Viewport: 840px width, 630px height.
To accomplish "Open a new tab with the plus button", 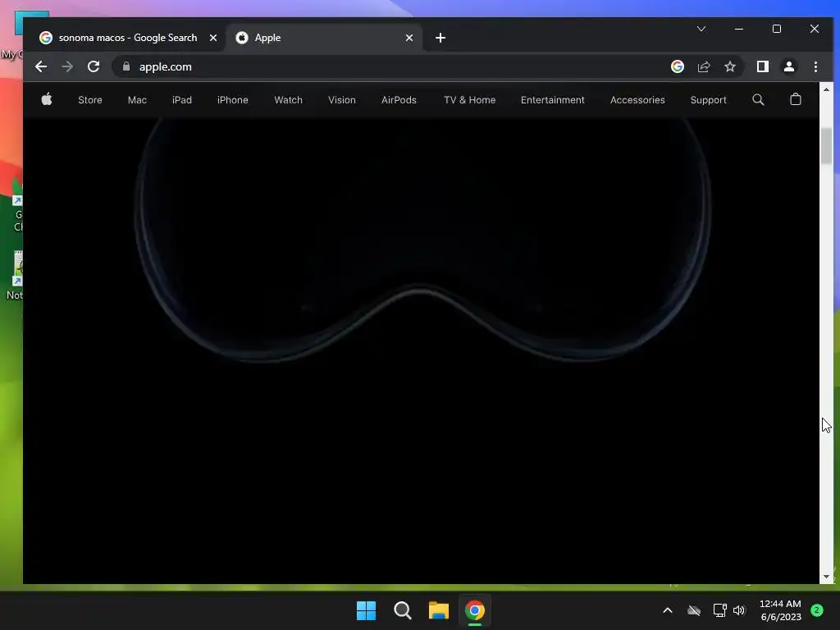I will point(441,38).
